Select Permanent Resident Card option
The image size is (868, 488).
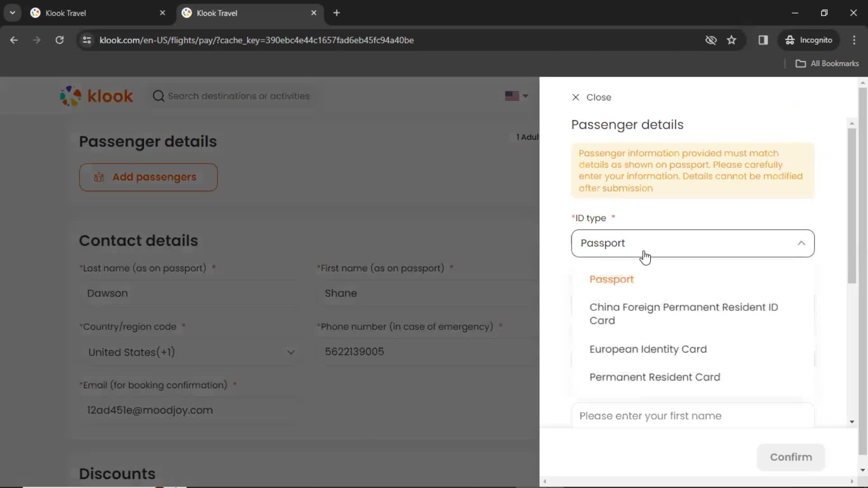(x=655, y=376)
